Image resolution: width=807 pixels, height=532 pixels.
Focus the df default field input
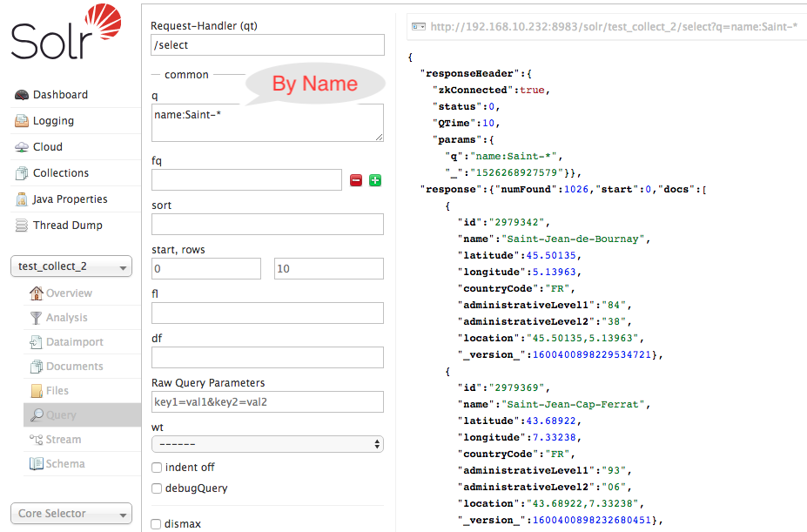point(267,357)
